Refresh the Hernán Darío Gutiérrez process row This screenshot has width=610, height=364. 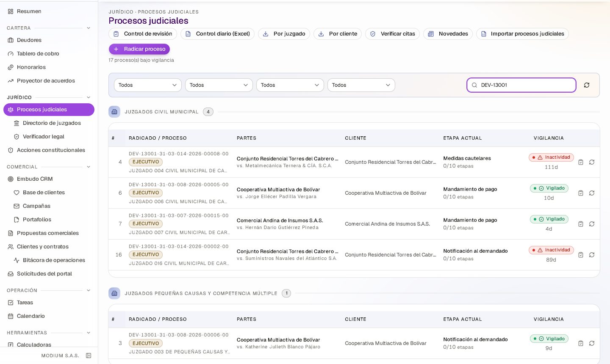click(x=592, y=224)
